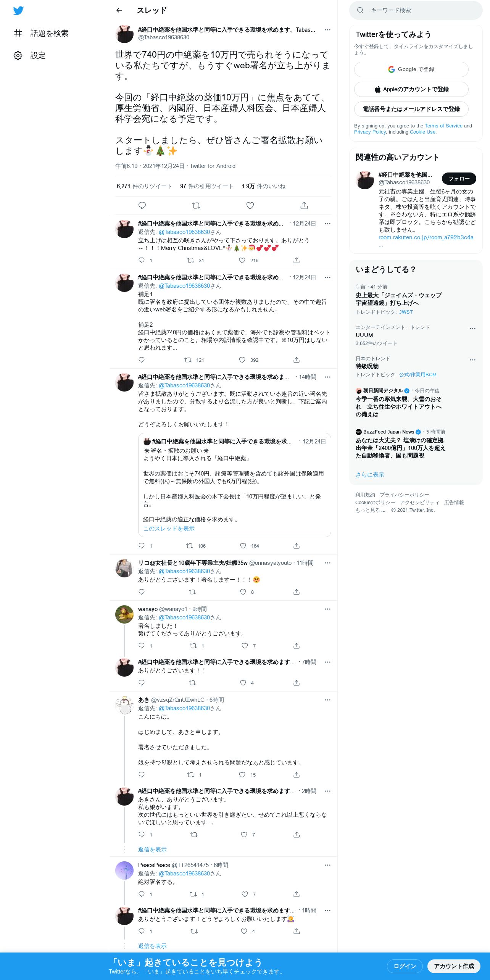The height and width of the screenshot is (980, 490).
Task: Click Google で登録 button
Action: pos(411,69)
